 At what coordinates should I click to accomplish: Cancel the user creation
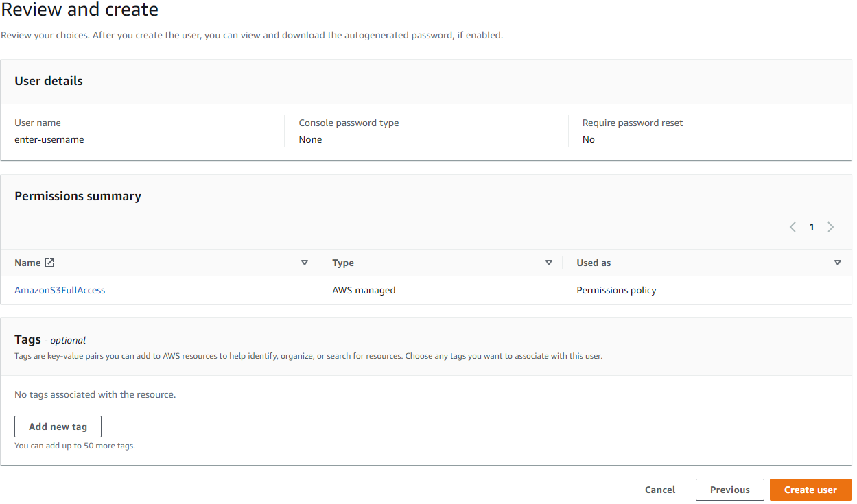point(660,490)
